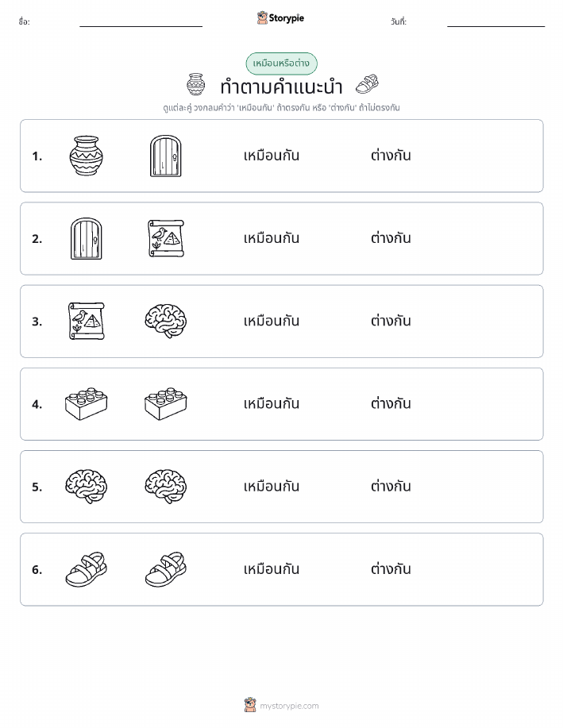Click the wooden door picture in row 1

[x=166, y=156]
